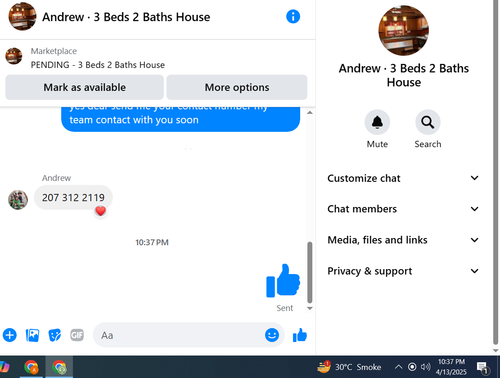Open the taskbar clock showing 10:37 PM

click(451, 367)
